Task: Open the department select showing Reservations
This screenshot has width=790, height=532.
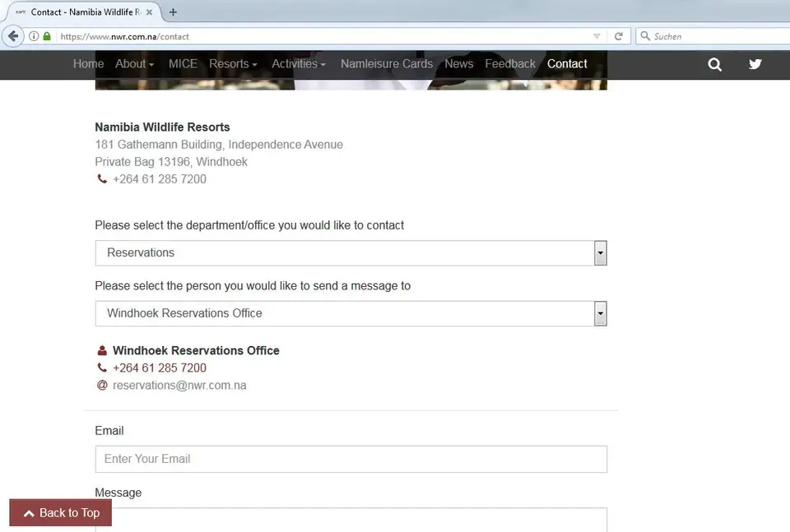Action: click(x=351, y=252)
